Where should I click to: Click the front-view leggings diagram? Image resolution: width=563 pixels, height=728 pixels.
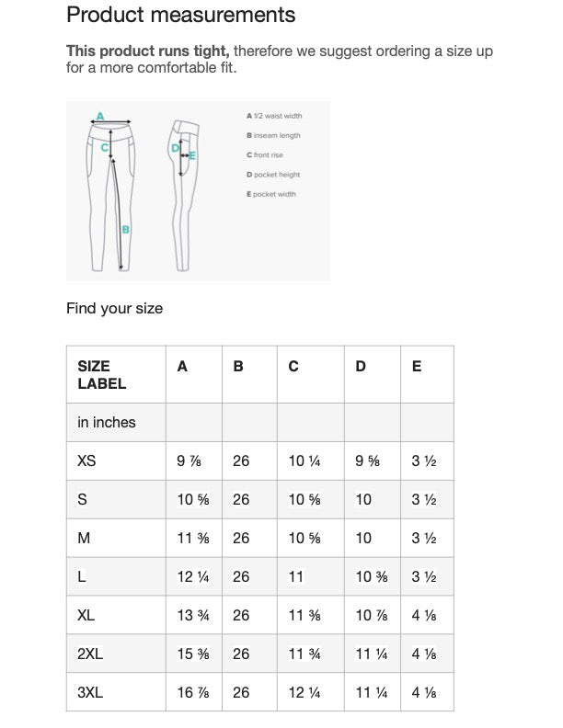(x=113, y=193)
